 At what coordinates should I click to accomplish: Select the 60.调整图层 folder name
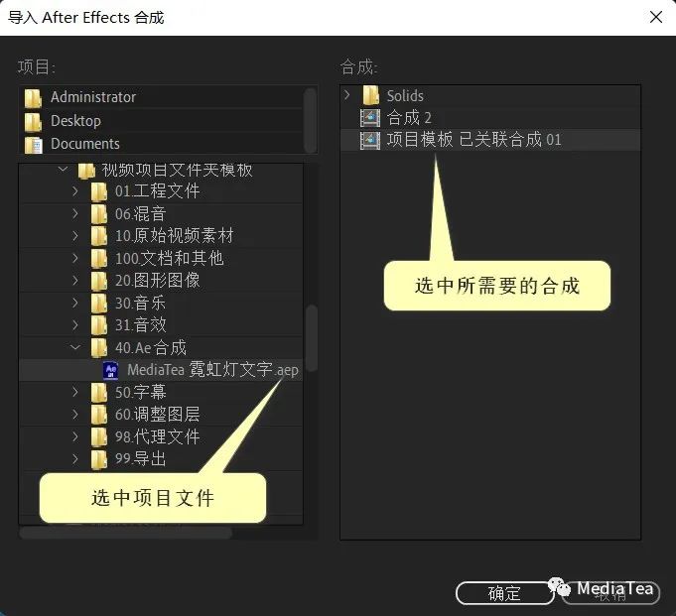tap(158, 415)
